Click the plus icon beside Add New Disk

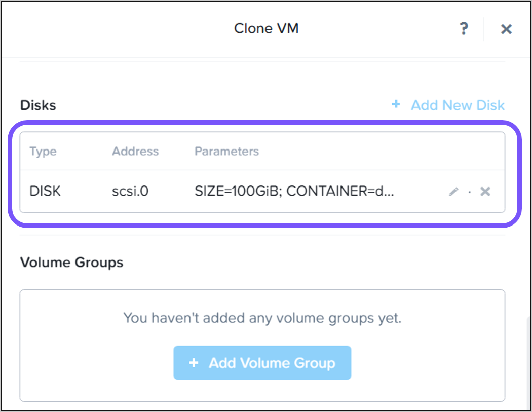coord(396,104)
